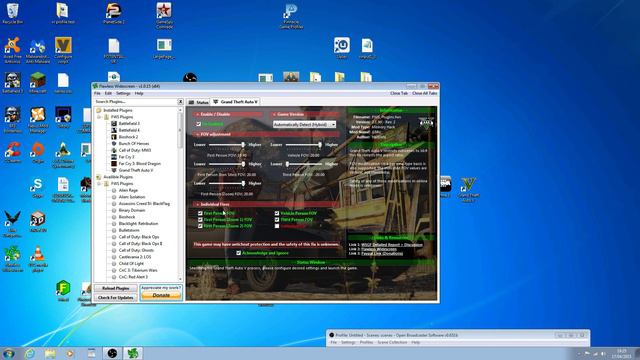Click the Vehicle FOV slider
The image size is (640, 360).
pos(303,144)
